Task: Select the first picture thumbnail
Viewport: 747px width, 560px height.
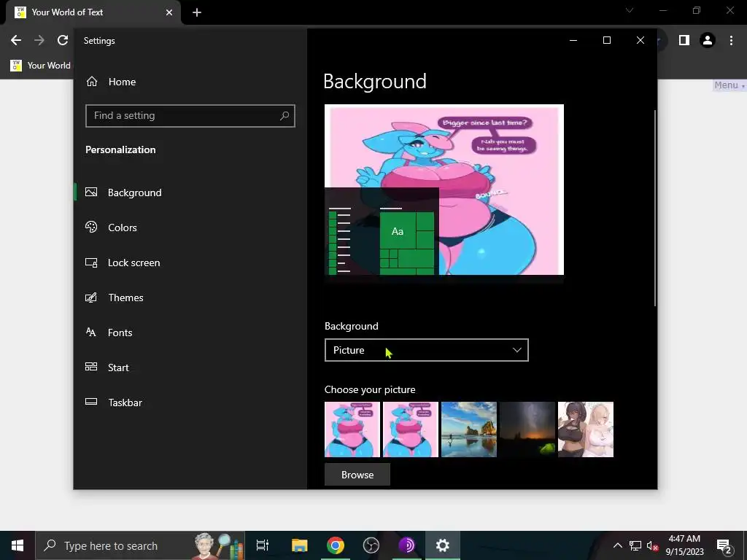Action: (352, 429)
